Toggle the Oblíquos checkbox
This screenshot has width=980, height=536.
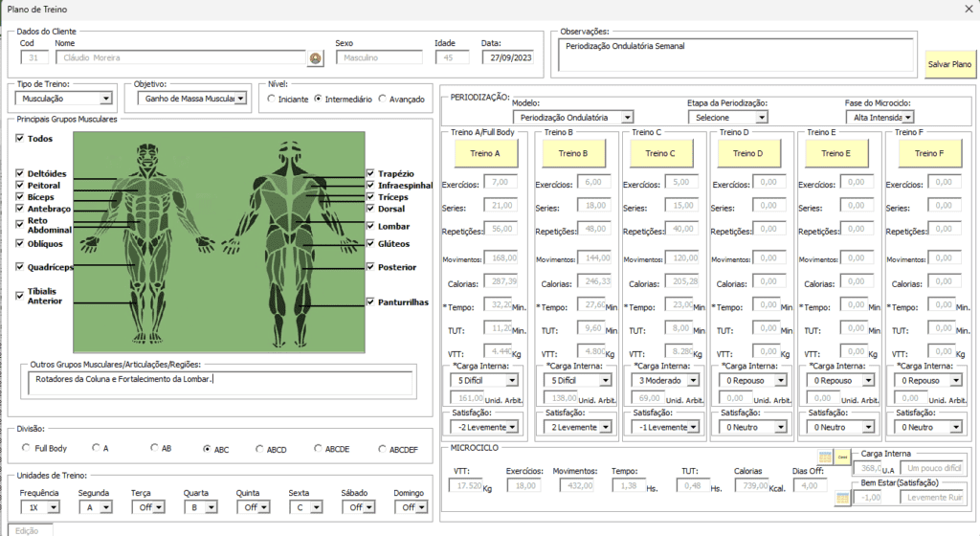(x=19, y=243)
